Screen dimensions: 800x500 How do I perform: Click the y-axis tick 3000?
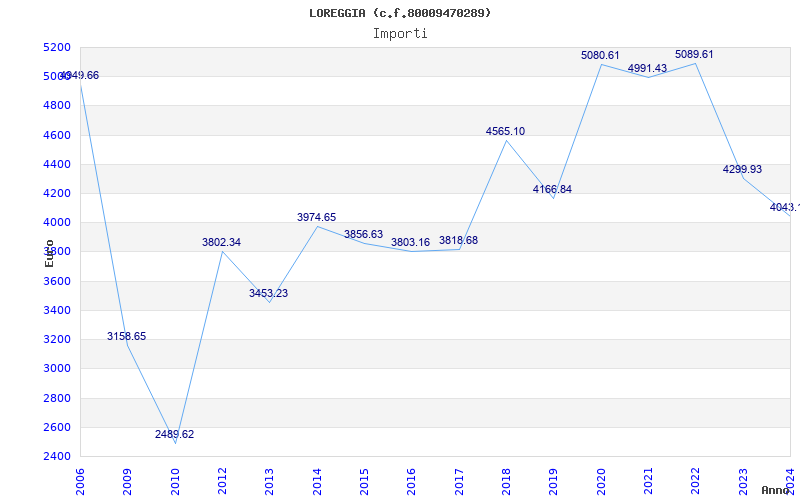pos(57,368)
